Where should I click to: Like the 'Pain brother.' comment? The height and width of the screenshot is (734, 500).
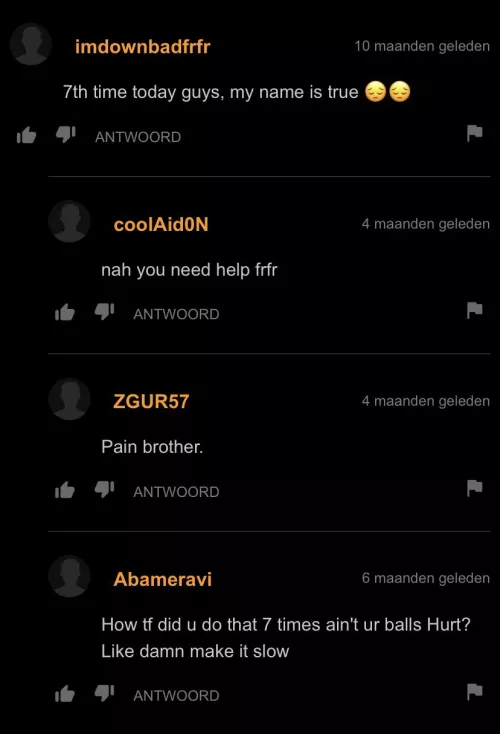[x=65, y=490]
